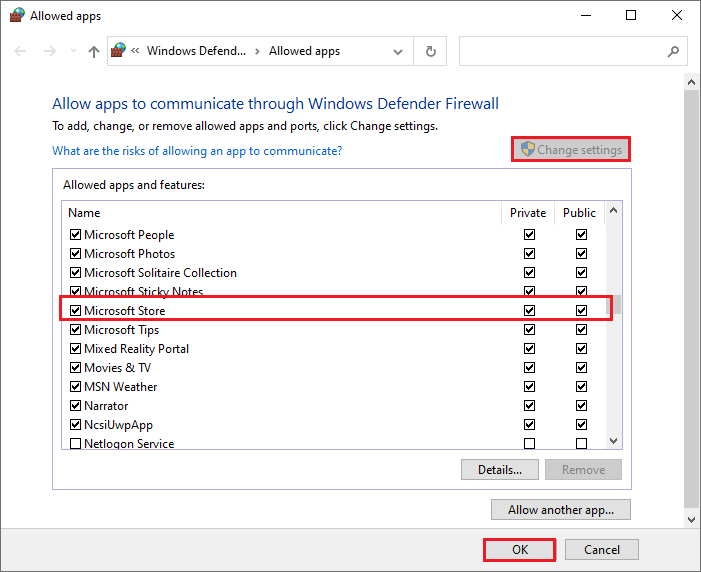Select the Microsoft Solitaire Collection row text
701x572 pixels.
coord(160,273)
